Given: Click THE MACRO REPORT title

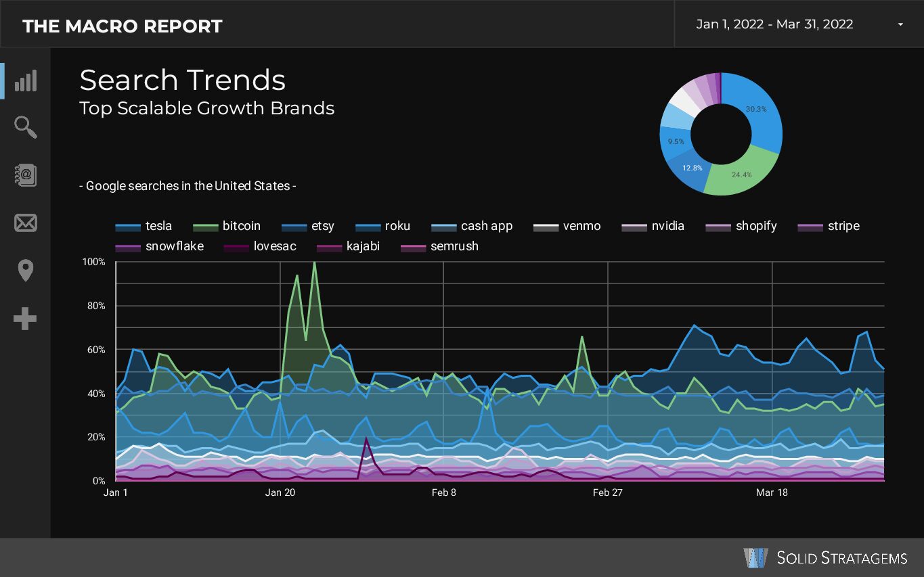Looking at the screenshot, I should coord(123,26).
